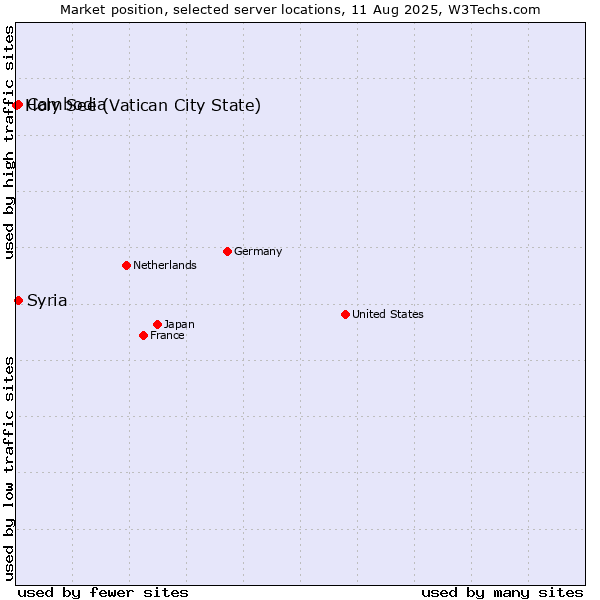
Task: Click 'used by many sites' axis label
Action: 502,593
